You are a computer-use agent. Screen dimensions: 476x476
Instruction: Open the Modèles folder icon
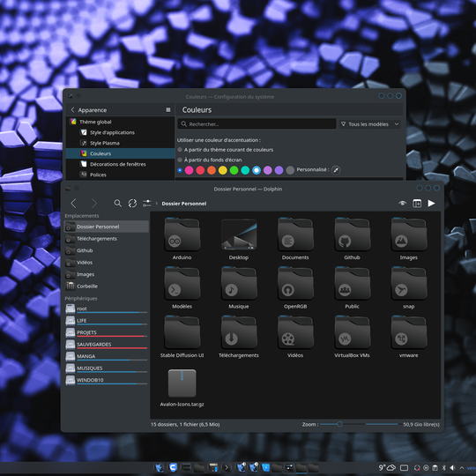182,283
